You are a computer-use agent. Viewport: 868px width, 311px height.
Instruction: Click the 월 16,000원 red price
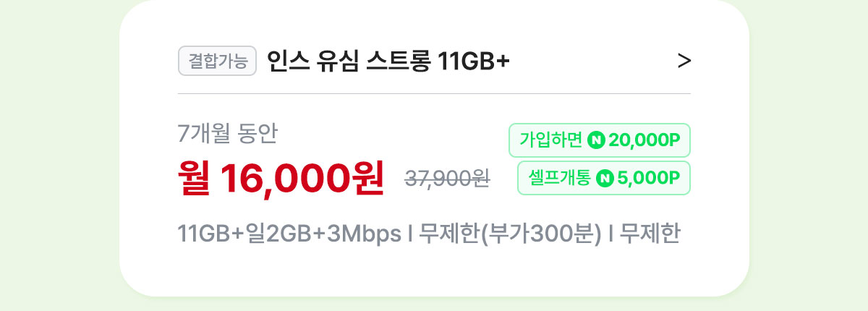[281, 179]
